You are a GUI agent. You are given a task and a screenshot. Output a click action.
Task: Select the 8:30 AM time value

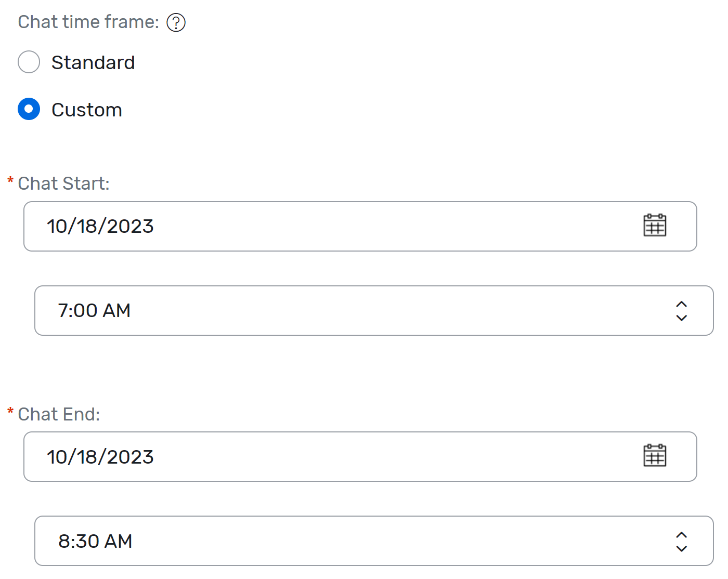point(95,541)
